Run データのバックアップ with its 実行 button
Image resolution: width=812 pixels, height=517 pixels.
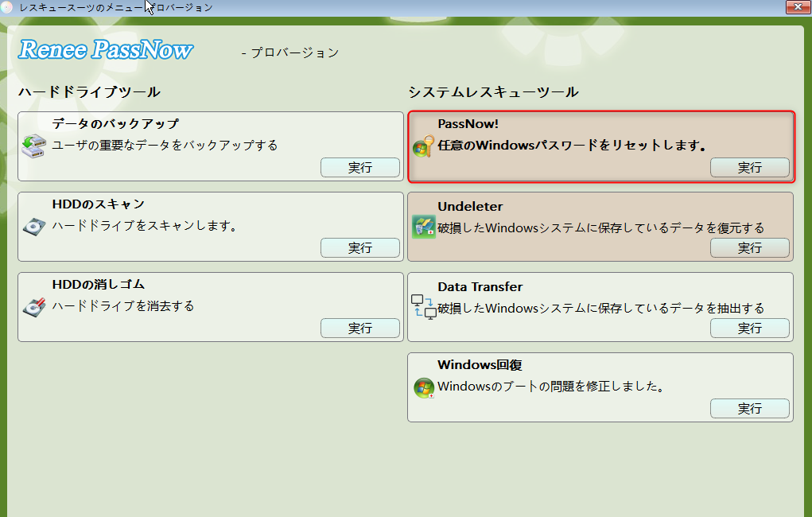pos(360,167)
